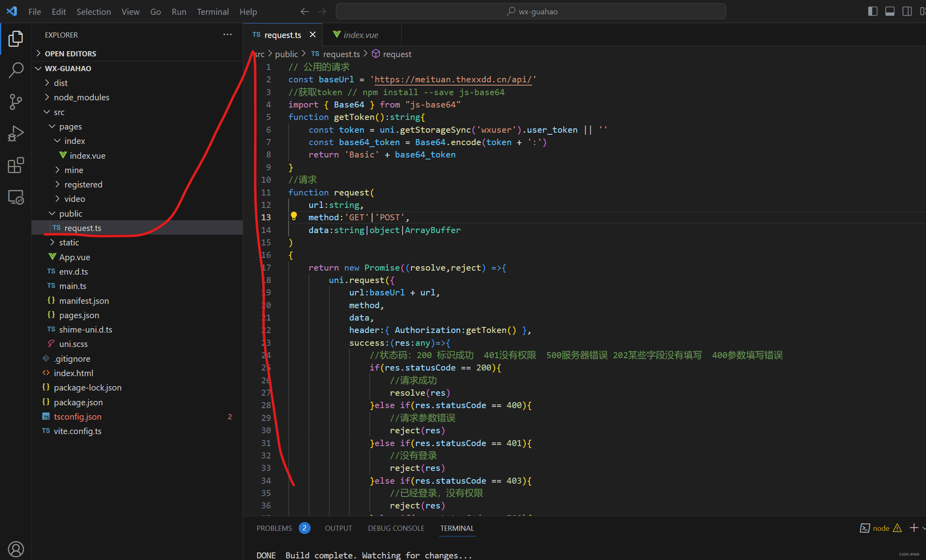This screenshot has height=560, width=926.
Task: Click the lightbulb code action icon
Action: tap(294, 216)
